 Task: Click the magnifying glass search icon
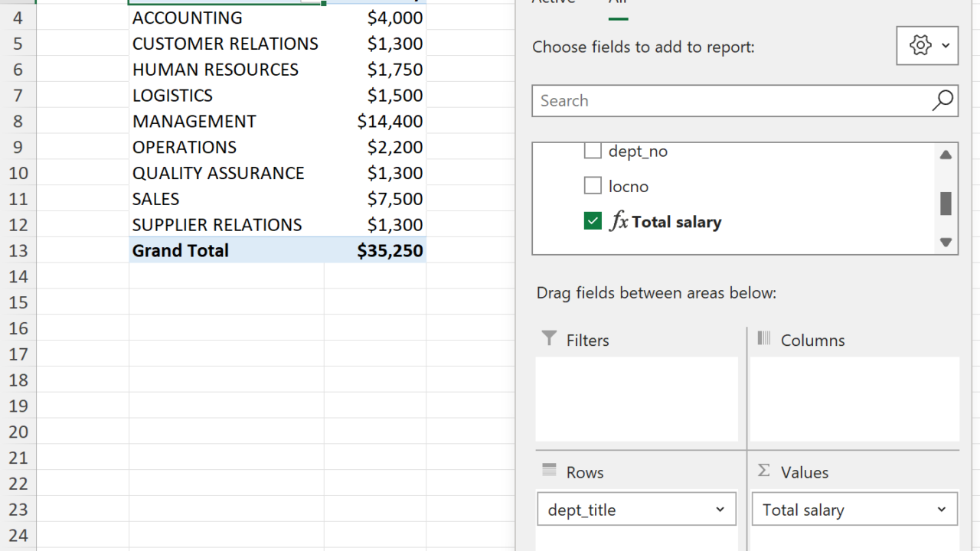click(x=942, y=100)
